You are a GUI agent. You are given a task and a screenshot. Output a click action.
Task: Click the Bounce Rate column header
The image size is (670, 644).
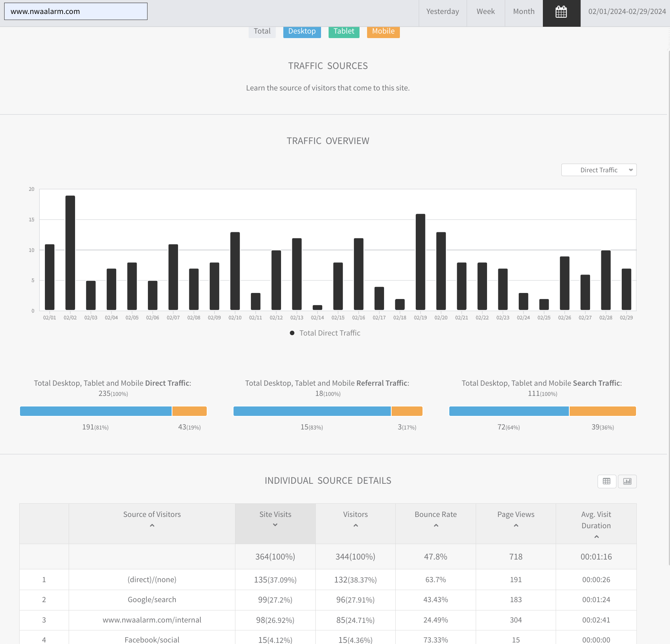click(x=436, y=524)
